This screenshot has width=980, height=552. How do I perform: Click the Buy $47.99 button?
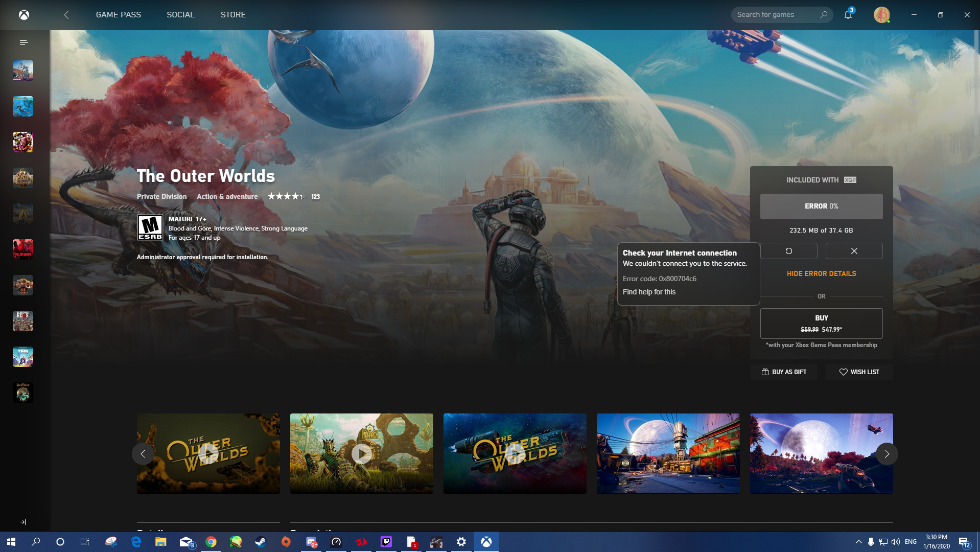(821, 324)
